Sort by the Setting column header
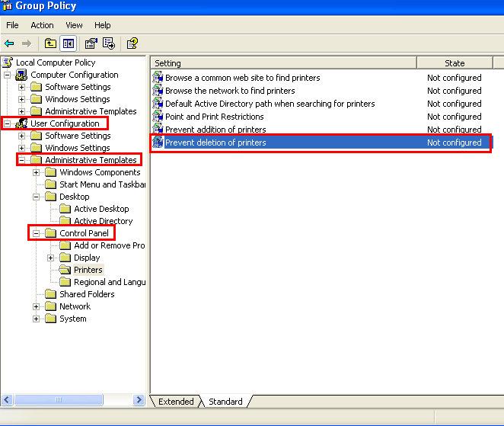The image size is (504, 426). pyautogui.click(x=283, y=63)
